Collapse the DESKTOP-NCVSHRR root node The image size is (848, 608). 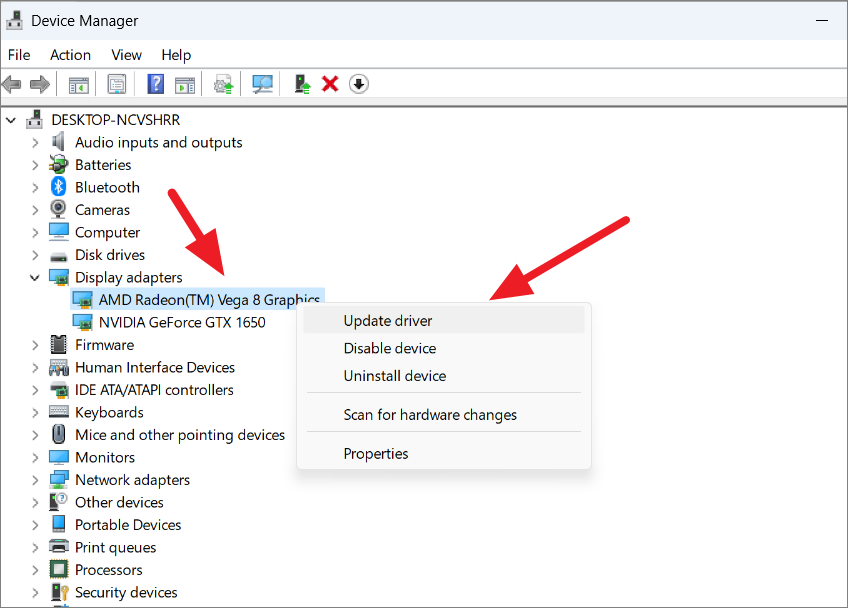(11, 120)
